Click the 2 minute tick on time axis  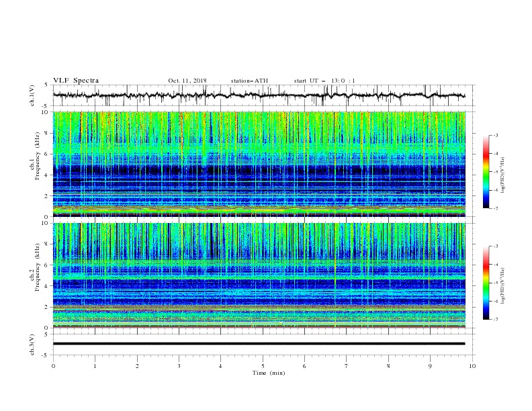(x=137, y=366)
